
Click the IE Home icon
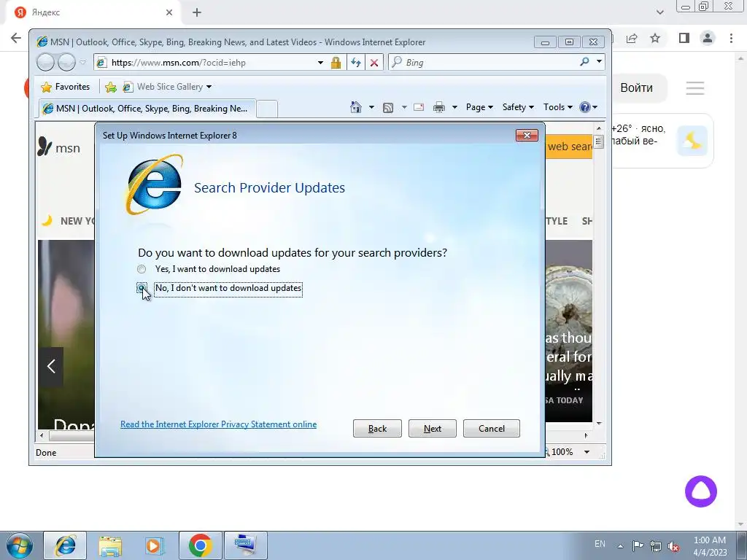tap(356, 107)
